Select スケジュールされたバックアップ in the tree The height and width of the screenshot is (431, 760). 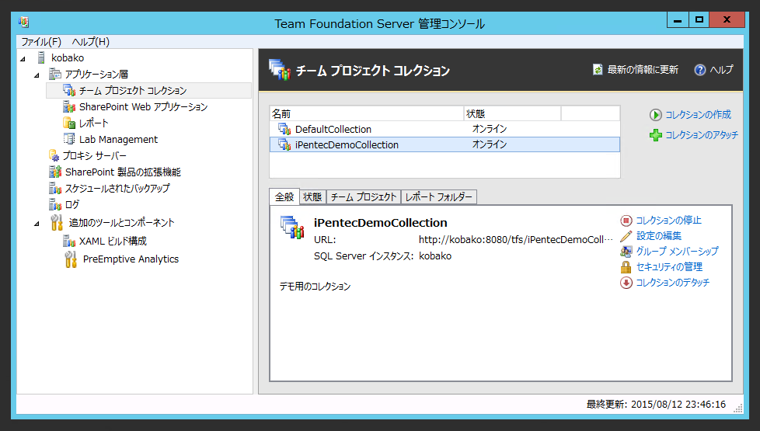pos(117,188)
